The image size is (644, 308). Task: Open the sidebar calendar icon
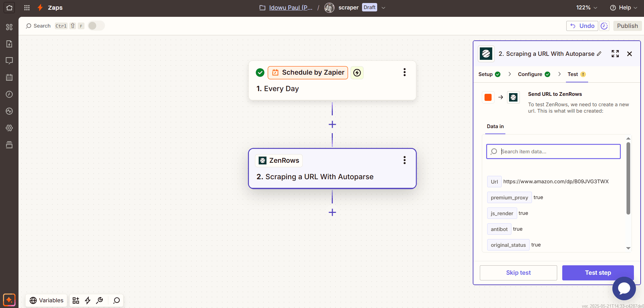(x=9, y=77)
